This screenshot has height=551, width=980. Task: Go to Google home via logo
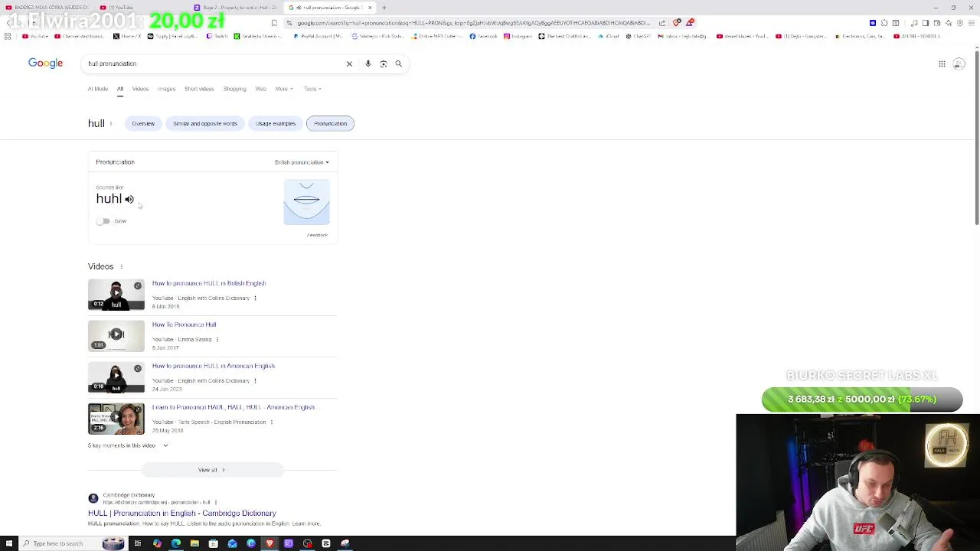(x=45, y=63)
